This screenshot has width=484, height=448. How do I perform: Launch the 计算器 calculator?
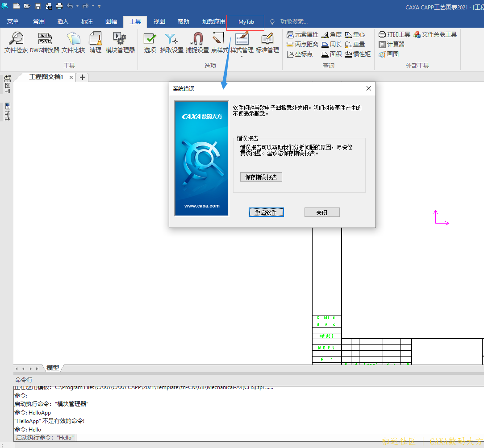coord(392,45)
